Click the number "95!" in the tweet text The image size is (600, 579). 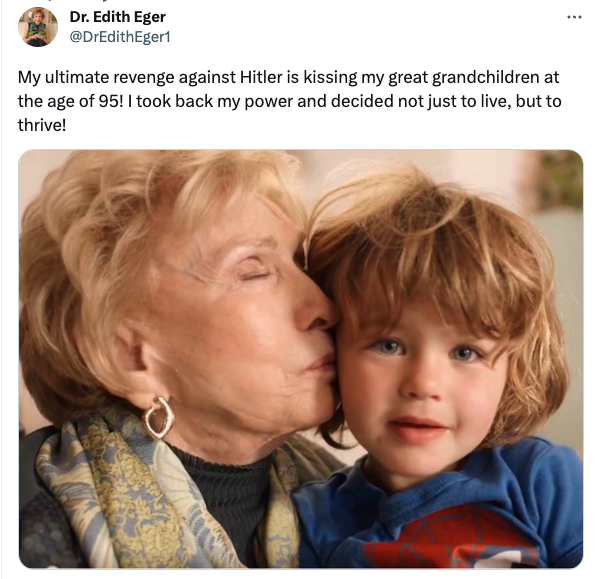pos(111,101)
